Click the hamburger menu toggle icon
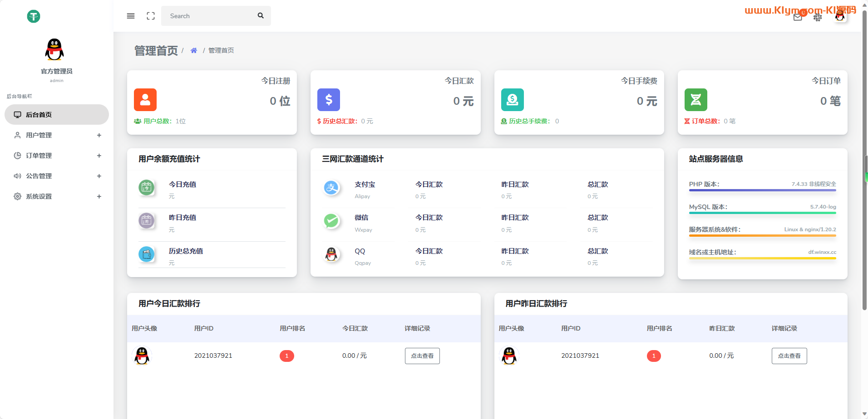The image size is (868, 419). point(131,16)
